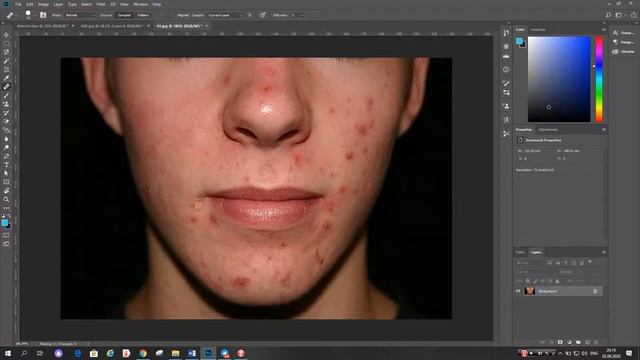This screenshot has height=360, width=640.
Task: Switch to the Paths tab
Action: [x=520, y=252]
